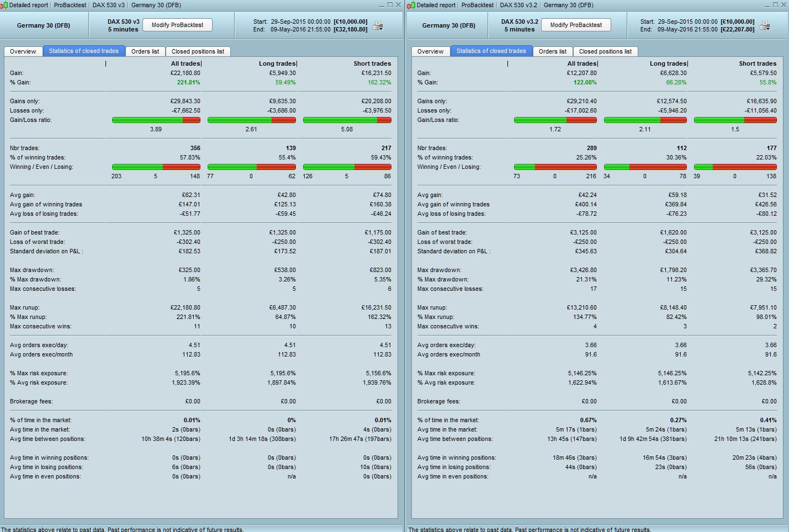Screen dimensions: 789x532
Task: Close the DAX 530 v3.2 report window
Action: tap(784, 5)
